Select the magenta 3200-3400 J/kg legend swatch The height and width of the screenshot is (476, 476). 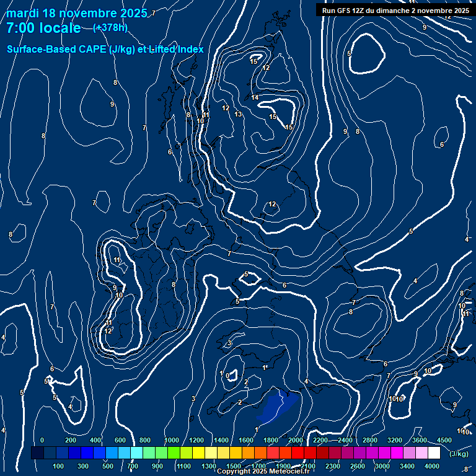pos(397,452)
